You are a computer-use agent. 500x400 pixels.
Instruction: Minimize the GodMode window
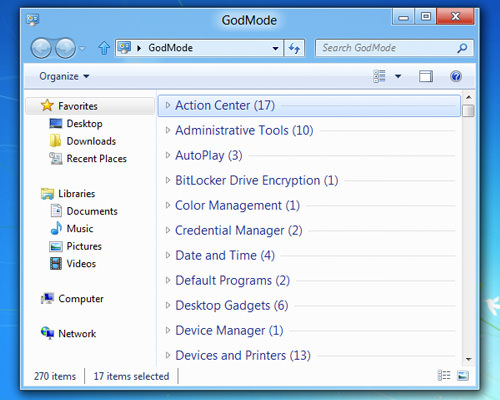tap(403, 17)
